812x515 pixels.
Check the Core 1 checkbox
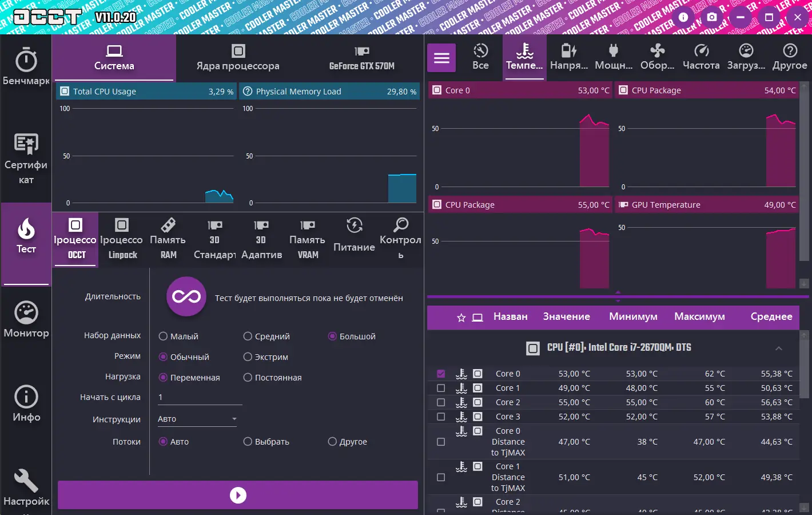[441, 388]
